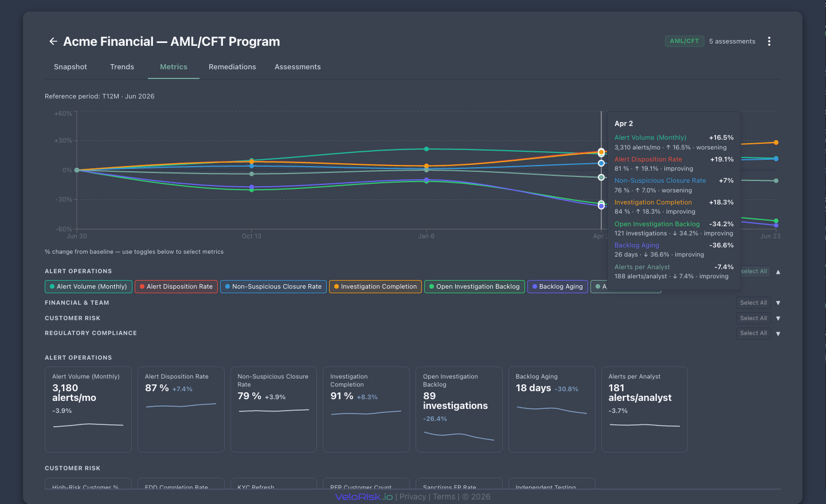This screenshot has height=504, width=826.
Task: Toggle Alert Disposition Rate metric chip
Action: coord(176,286)
